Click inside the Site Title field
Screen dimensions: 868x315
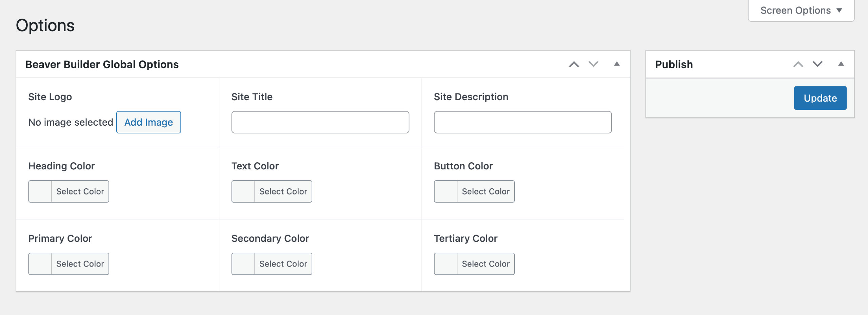[x=320, y=122]
